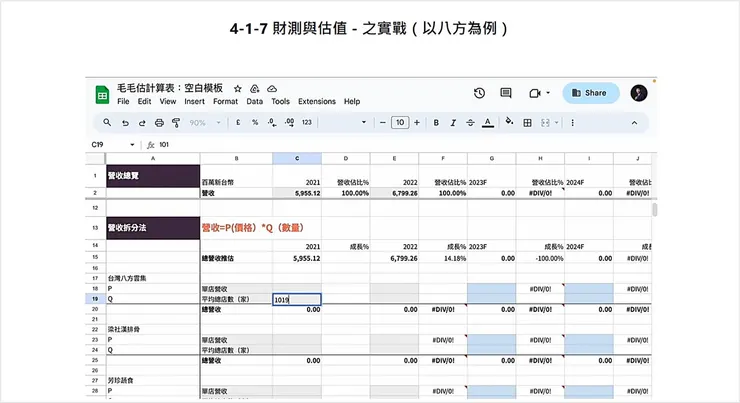The height and width of the screenshot is (403, 740).
Task: Open the Edit menu
Action: coord(144,101)
